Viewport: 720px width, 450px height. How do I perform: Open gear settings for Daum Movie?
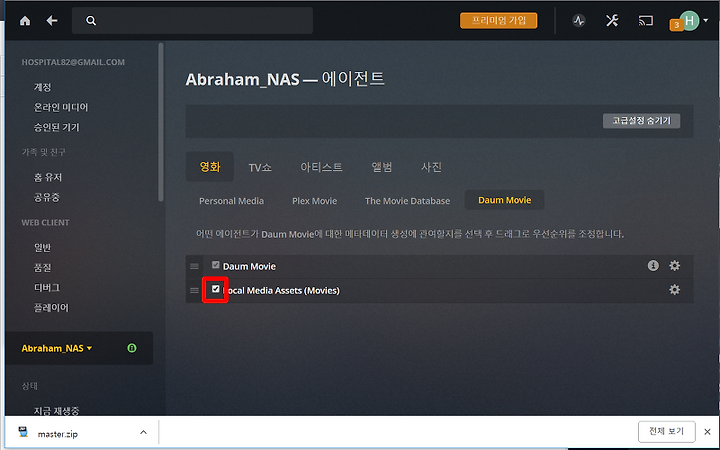(674, 265)
